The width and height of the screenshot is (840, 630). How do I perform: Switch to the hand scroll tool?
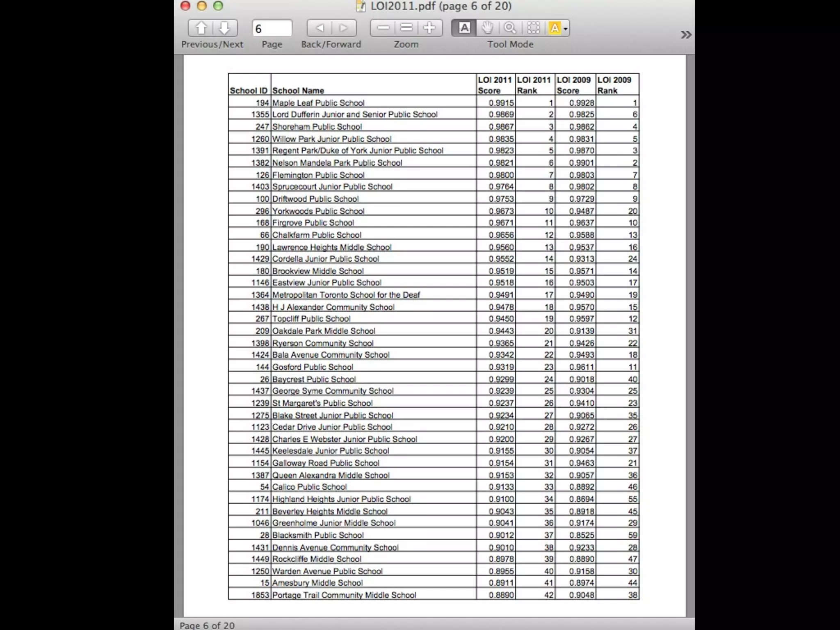click(487, 28)
